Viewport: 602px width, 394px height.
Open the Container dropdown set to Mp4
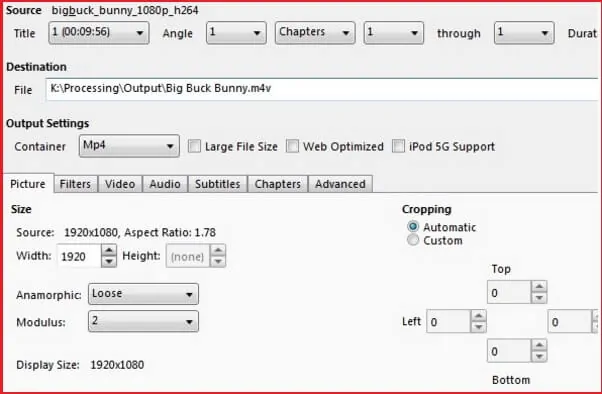point(129,146)
